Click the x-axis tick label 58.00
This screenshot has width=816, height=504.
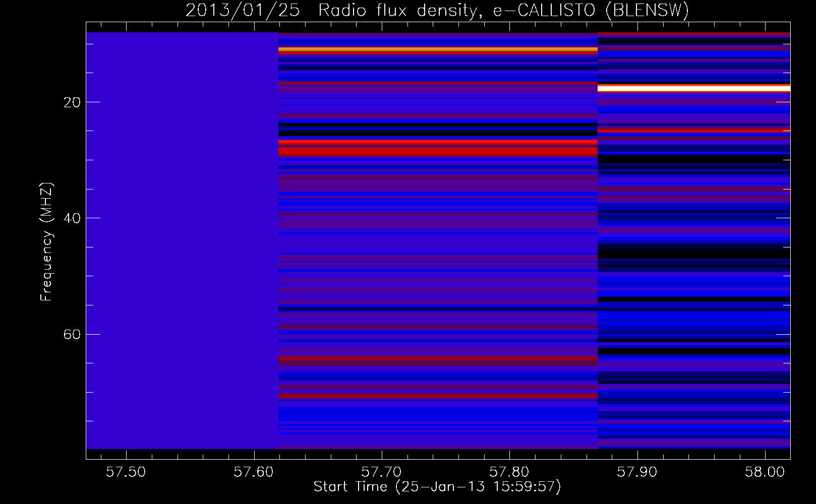click(765, 472)
